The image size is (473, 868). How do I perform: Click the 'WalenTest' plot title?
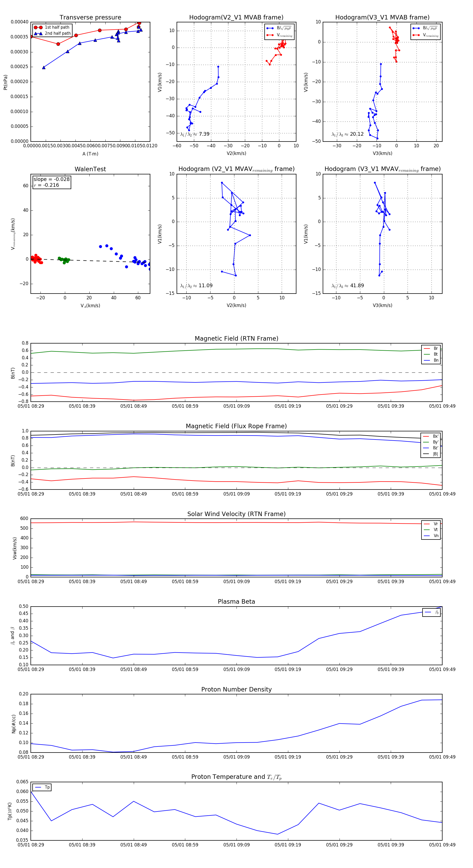point(90,169)
